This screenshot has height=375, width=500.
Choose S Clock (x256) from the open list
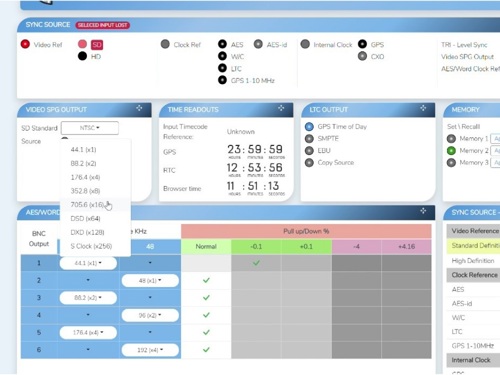95,246
